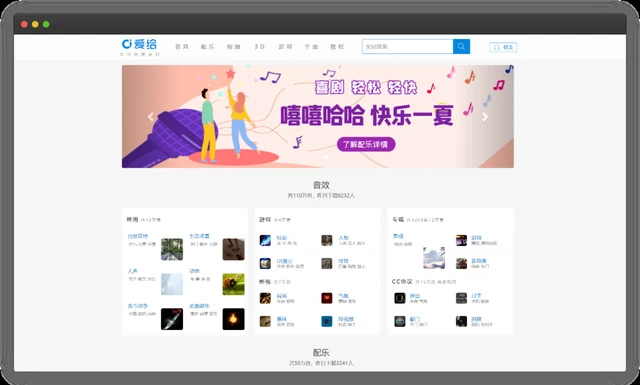Focus the 全站搜索 search input field
This screenshot has height=385, width=640.
[407, 47]
